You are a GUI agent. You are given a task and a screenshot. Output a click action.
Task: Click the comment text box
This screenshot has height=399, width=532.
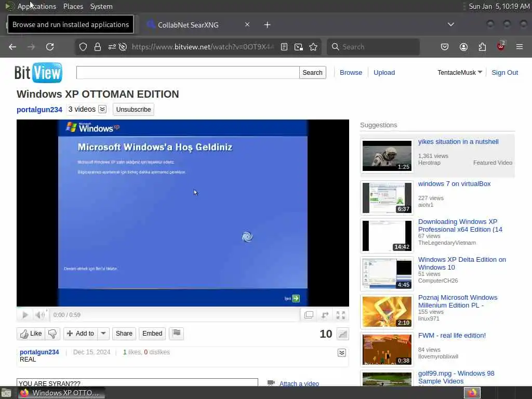(x=137, y=382)
